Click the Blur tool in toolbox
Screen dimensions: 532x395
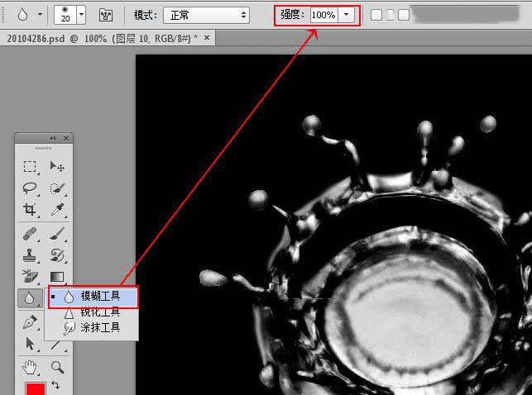30,298
